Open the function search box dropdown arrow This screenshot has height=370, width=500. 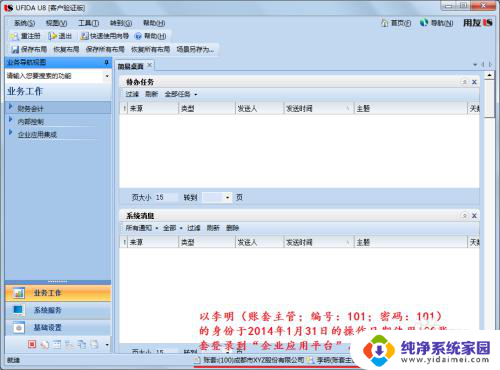[x=107, y=76]
